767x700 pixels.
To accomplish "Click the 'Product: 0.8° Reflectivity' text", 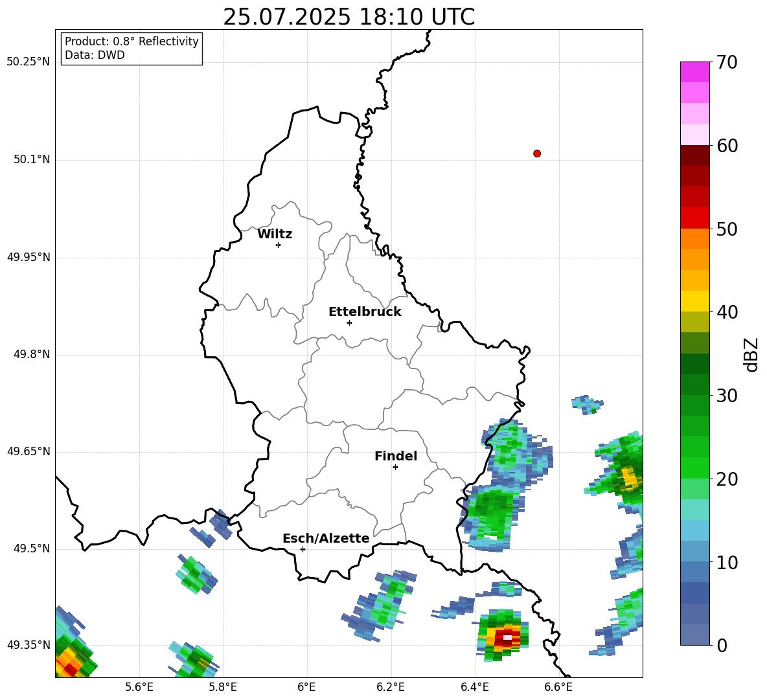I will tap(132, 41).
